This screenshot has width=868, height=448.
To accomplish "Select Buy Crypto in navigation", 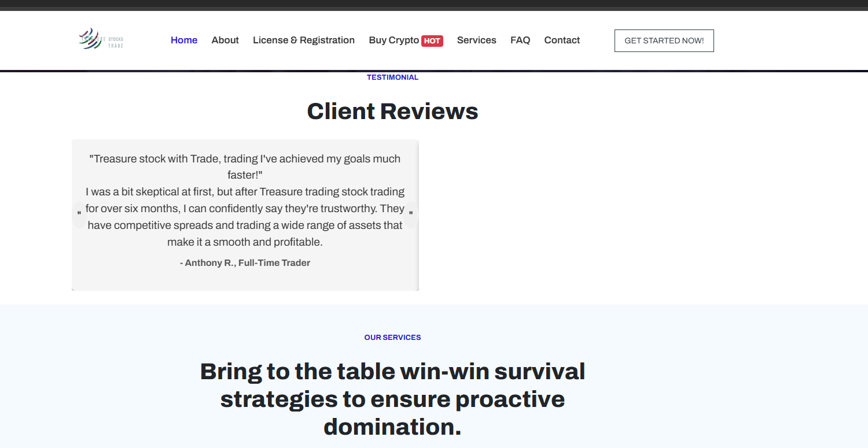I will coord(394,40).
